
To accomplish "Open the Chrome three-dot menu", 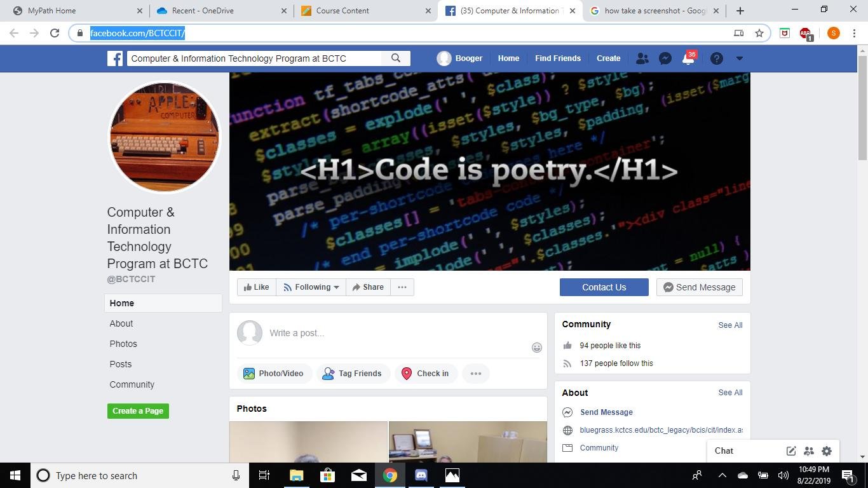I will (855, 33).
